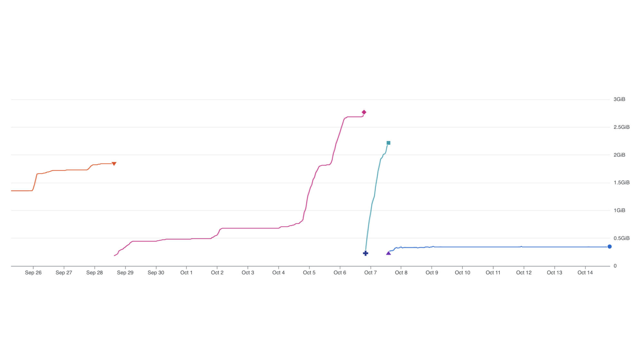The height and width of the screenshot is (362, 644).
Task: Click the 2.5GiB y-axis label
Action: [x=621, y=127]
